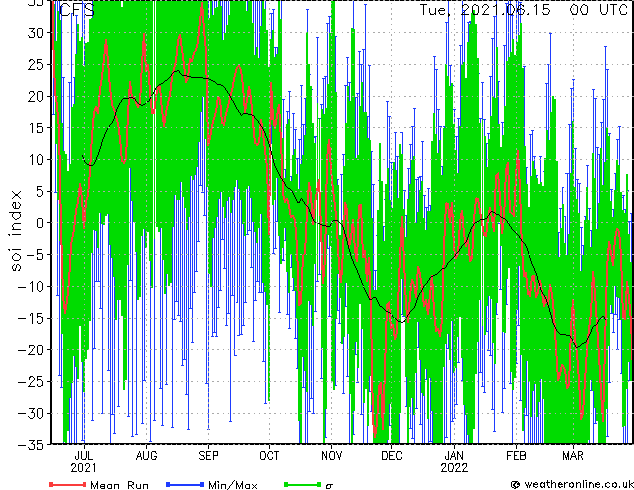Click the DEC month label
This screenshot has width=634, height=490.
point(392,456)
